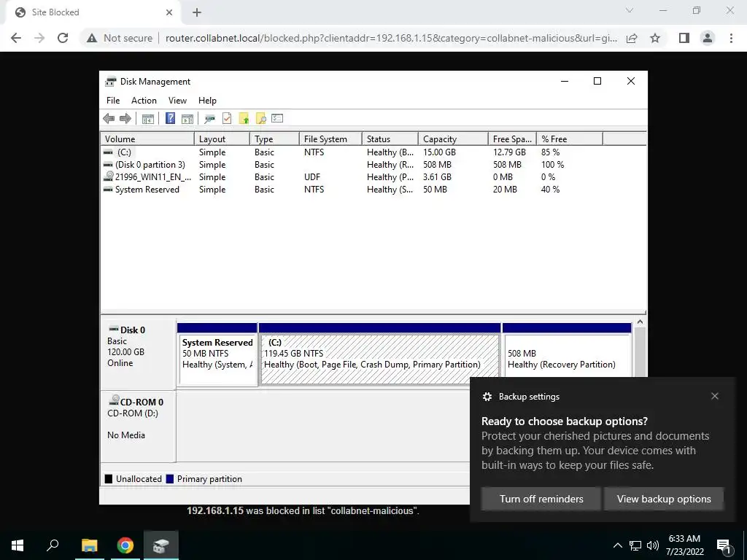The width and height of the screenshot is (747, 560).
Task: Click the Chrome back navigation arrow
Action: coord(16,38)
